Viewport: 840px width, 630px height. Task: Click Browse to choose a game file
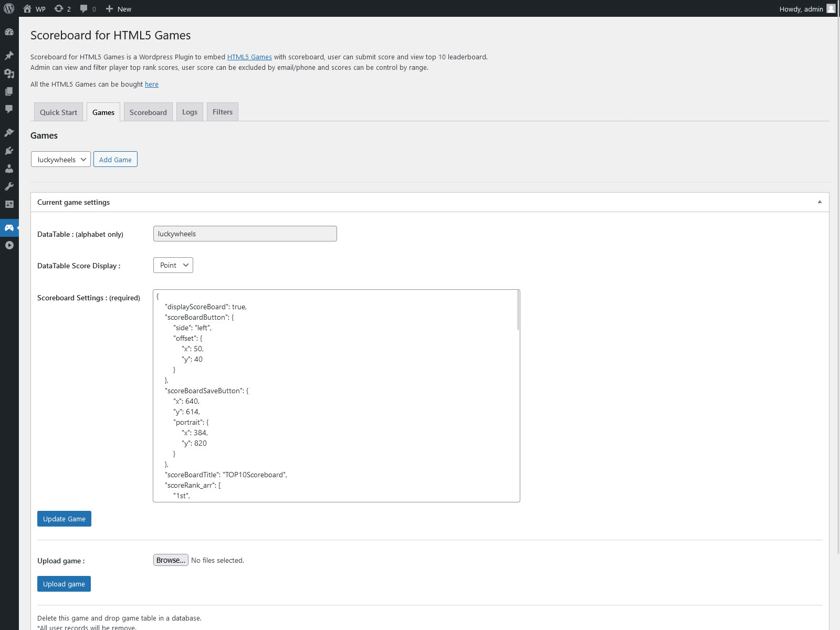tap(171, 560)
